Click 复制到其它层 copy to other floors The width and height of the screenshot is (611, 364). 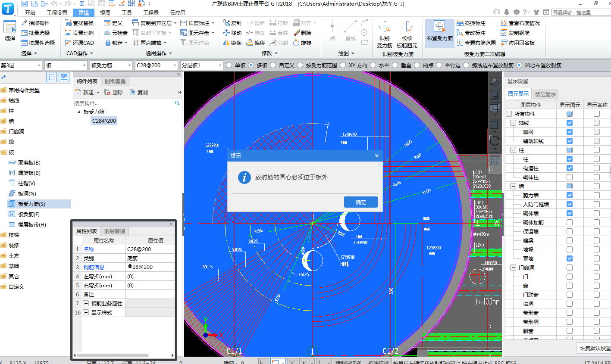[x=154, y=23]
